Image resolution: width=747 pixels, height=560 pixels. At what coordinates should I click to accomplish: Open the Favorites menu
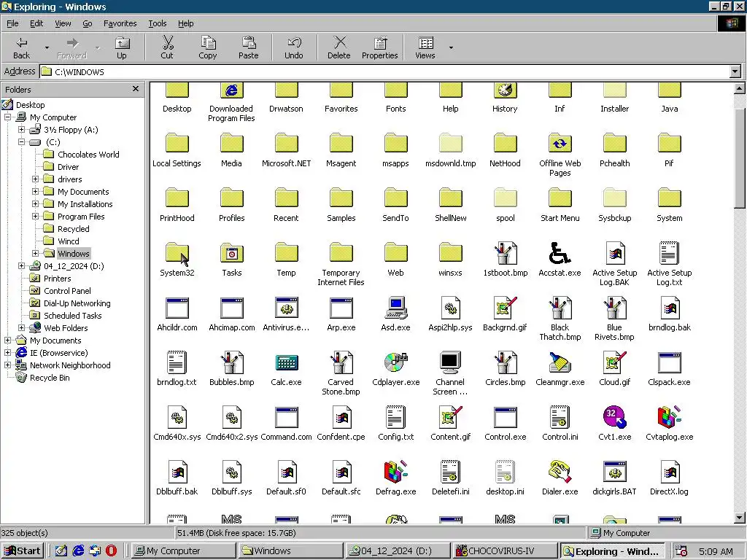[x=120, y=23]
